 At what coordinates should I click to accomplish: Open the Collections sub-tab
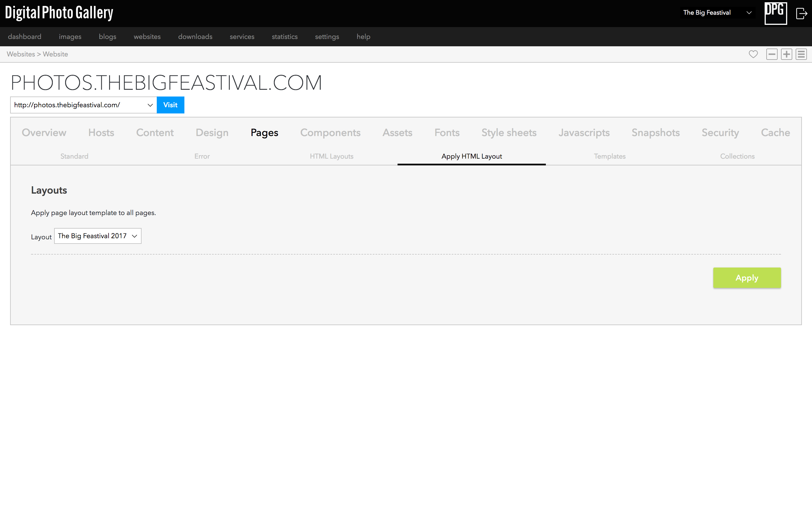pyautogui.click(x=737, y=156)
